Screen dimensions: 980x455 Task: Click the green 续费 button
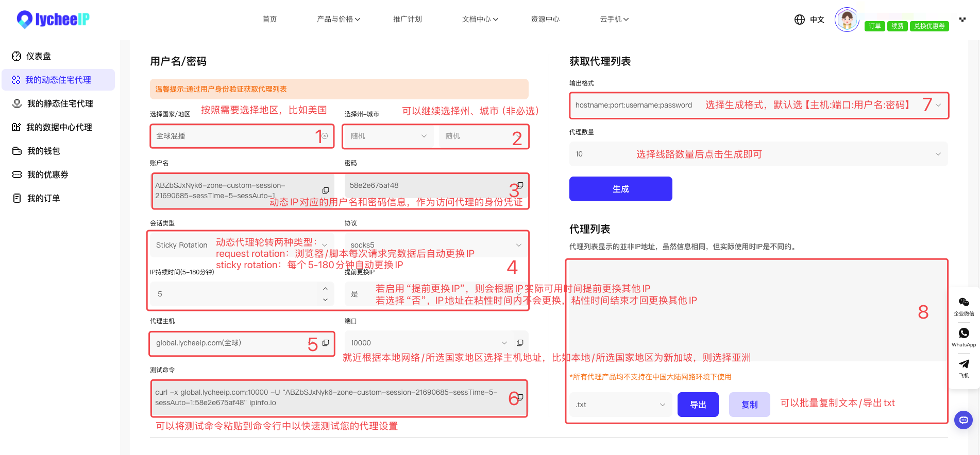pos(898,26)
